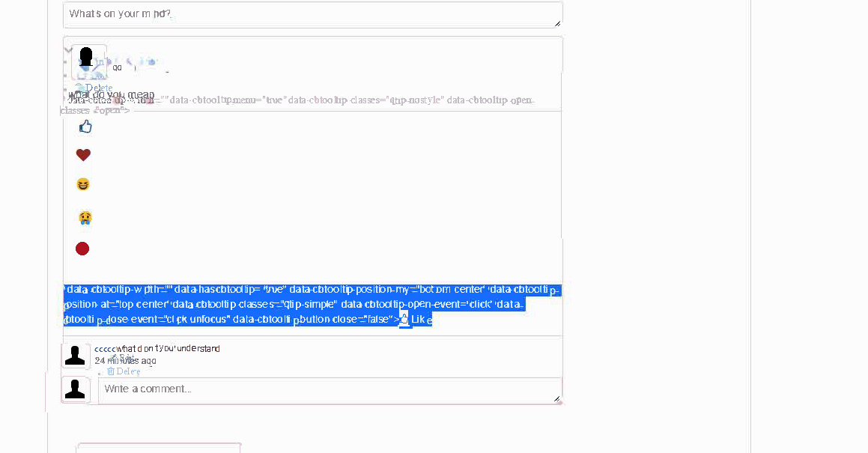This screenshot has height=453, width=868.
Task: Choose the red heart reaction
Action: coord(83,155)
